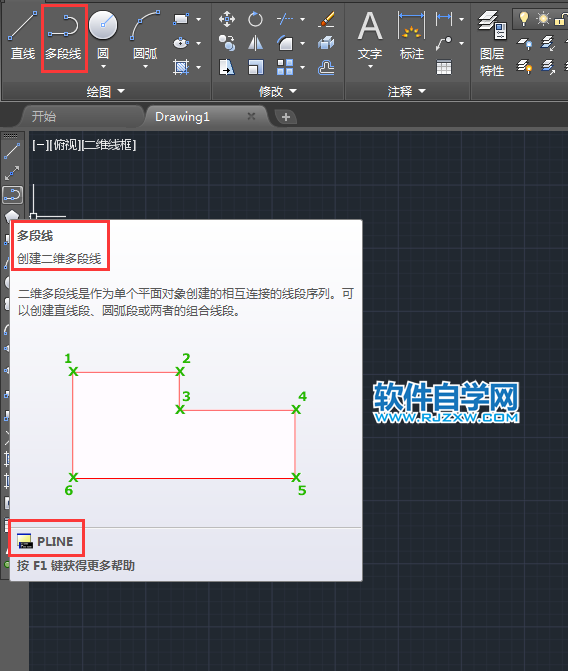
Task: Select the Ellipse tool in the draw panel
Action: (181, 43)
